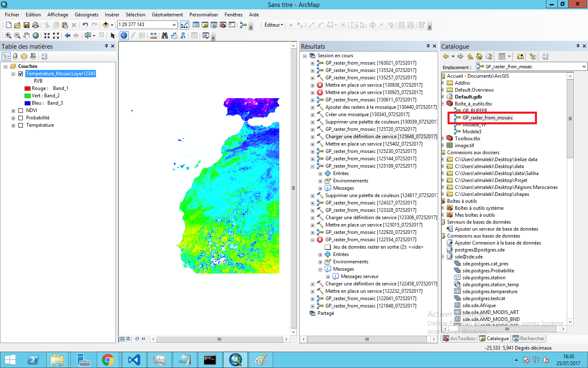Select Ajouter Connexion à la base de données

[x=498, y=243]
